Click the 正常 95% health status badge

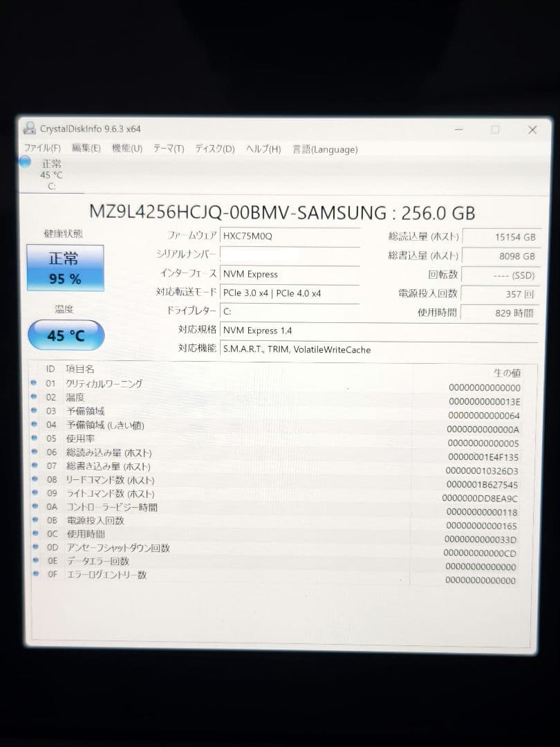65,268
